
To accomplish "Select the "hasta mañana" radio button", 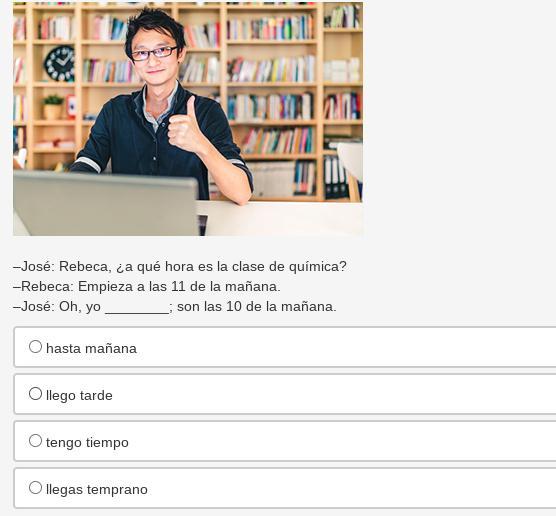I will point(35,347).
